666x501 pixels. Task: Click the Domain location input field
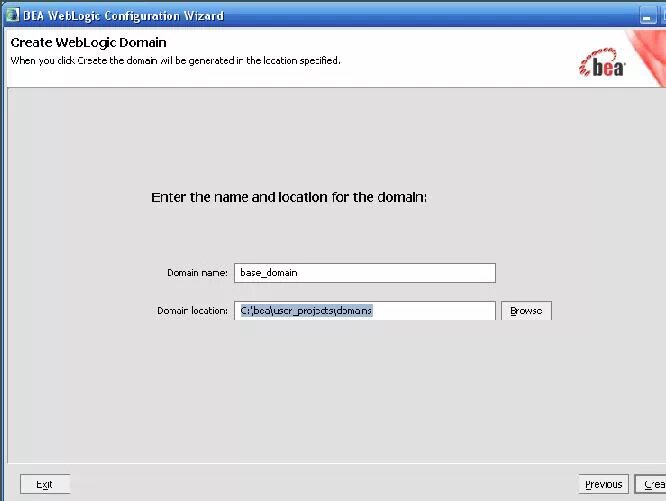click(364, 311)
